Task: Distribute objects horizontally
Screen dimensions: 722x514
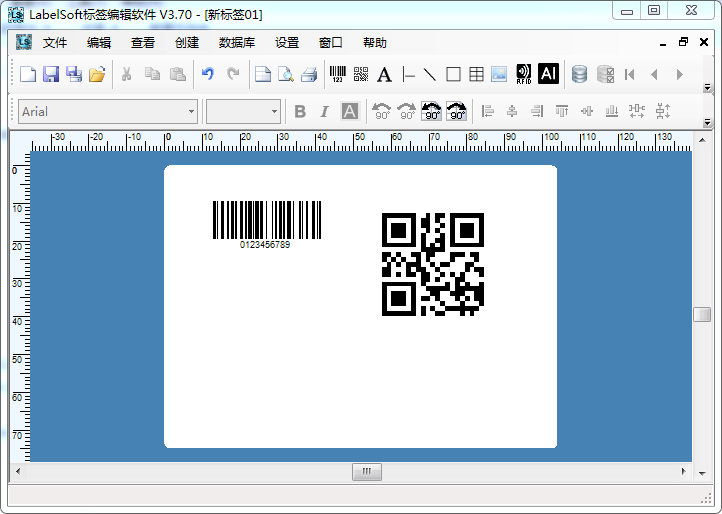Action: tap(637, 111)
